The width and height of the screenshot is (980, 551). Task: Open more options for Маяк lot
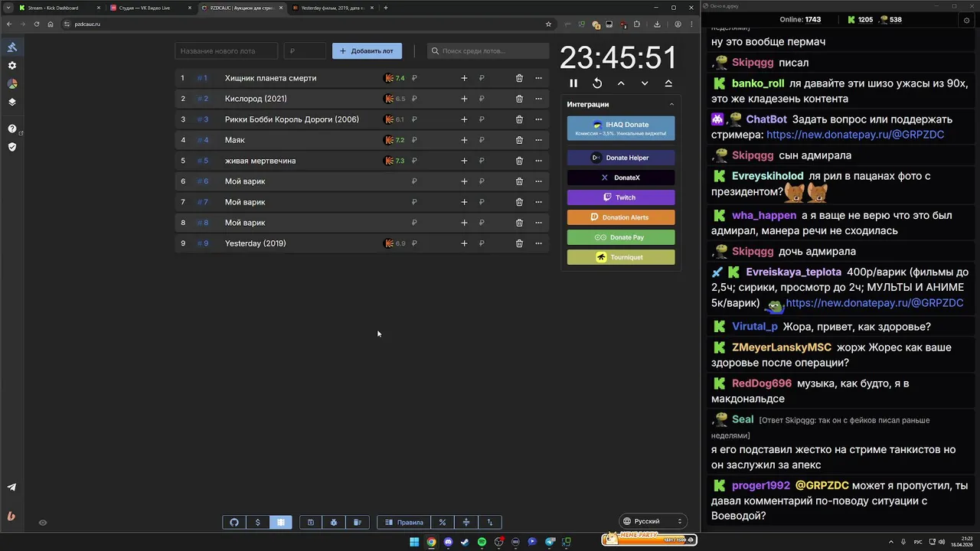tap(538, 140)
